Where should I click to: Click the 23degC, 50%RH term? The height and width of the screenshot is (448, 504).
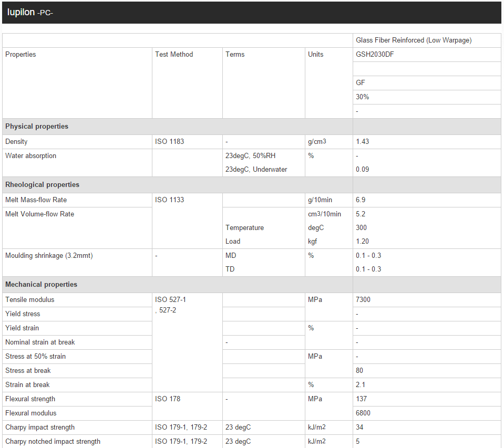(x=250, y=156)
